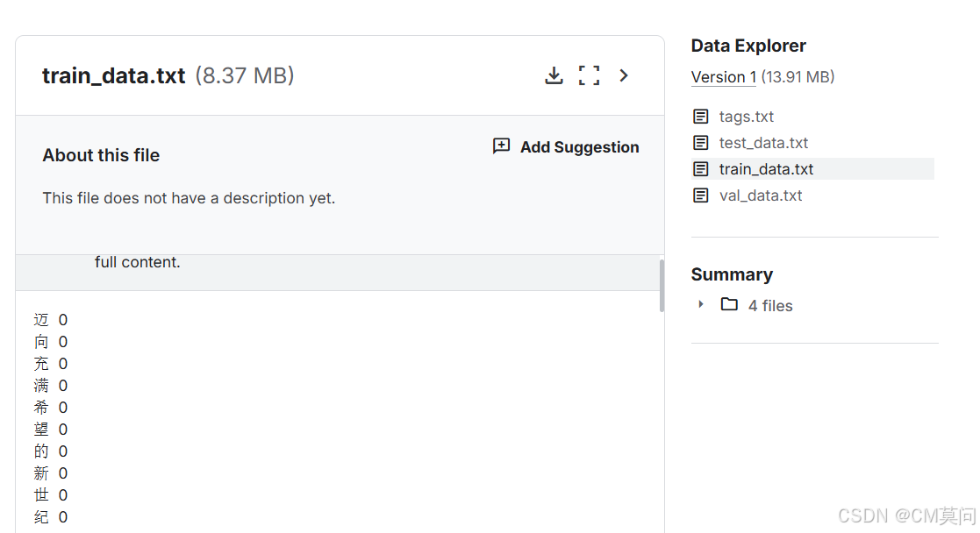Click the file preview vertical scrollbar
Screen dimensions: 980x533
click(x=662, y=286)
